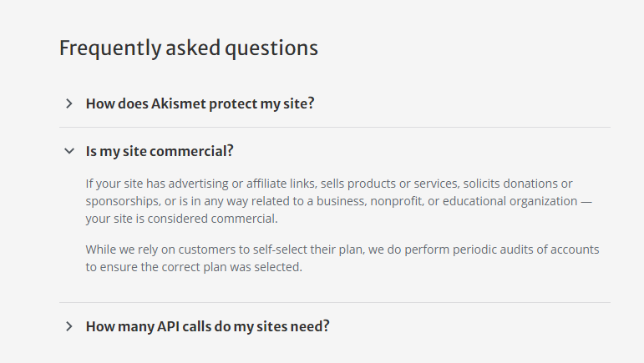Click the 'Frequently asked questions' heading
The height and width of the screenshot is (363, 644).
189,48
